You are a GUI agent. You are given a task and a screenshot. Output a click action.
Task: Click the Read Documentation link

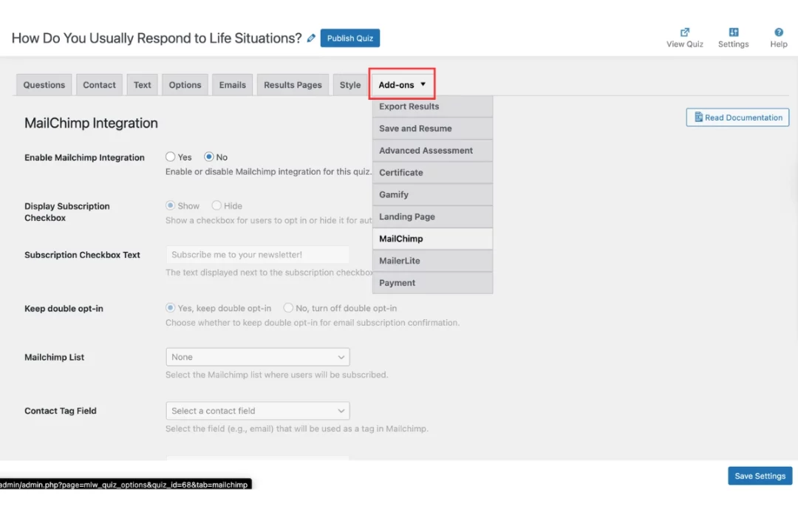[737, 117]
